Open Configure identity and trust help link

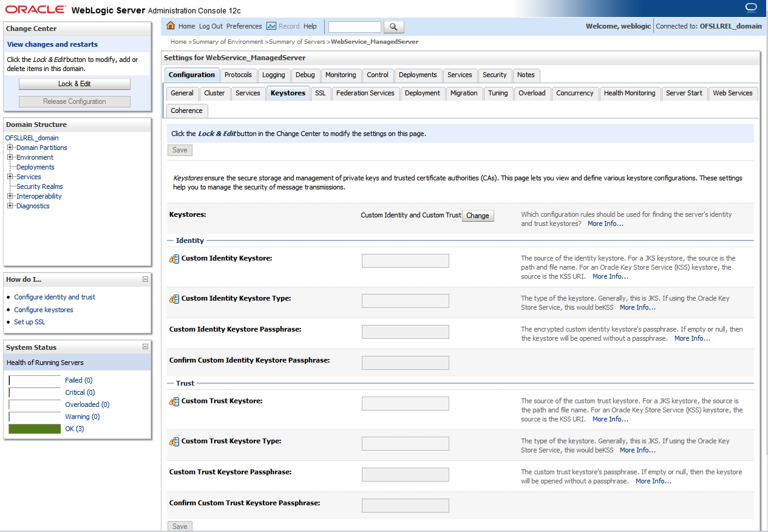tap(55, 297)
